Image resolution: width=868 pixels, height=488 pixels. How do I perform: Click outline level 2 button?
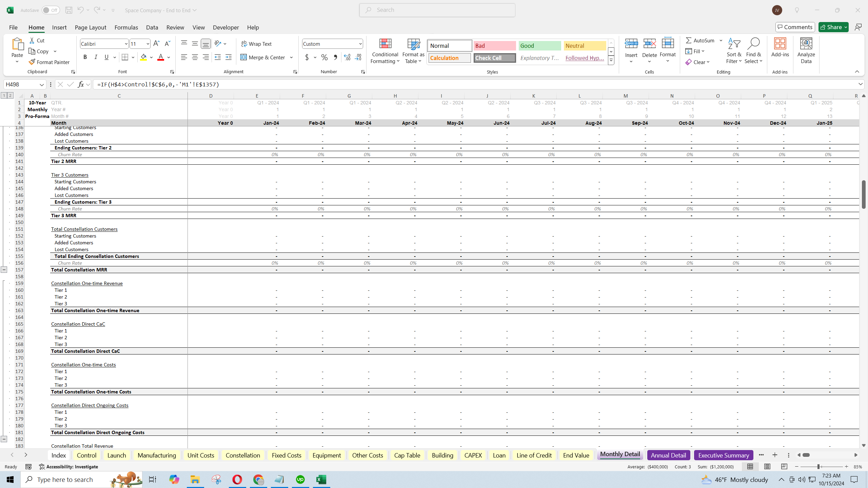click(x=10, y=96)
